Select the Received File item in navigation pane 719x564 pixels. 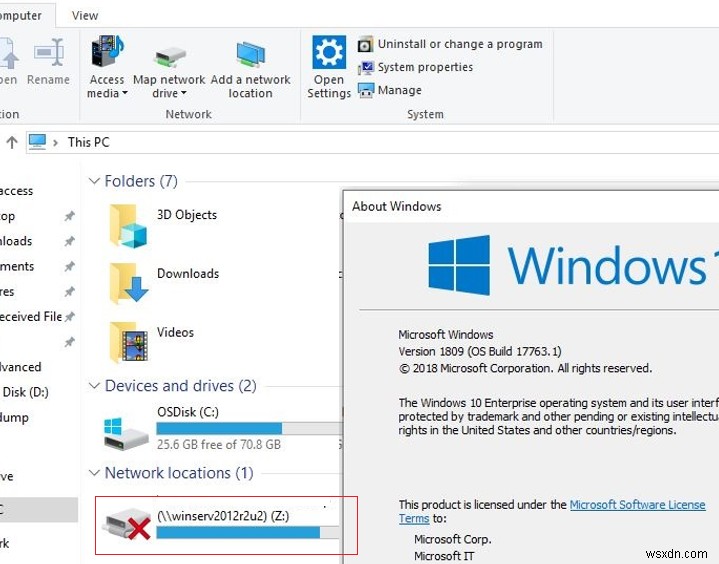[x=31, y=316]
